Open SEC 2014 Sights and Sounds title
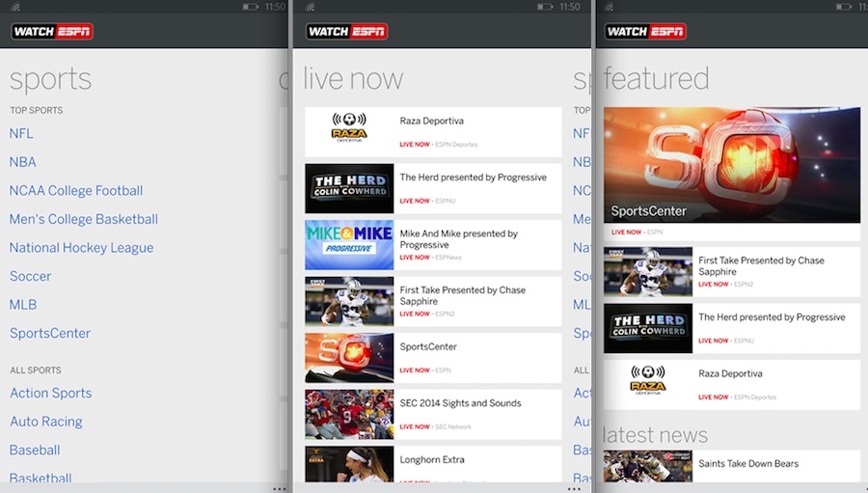The height and width of the screenshot is (493, 868). [x=461, y=403]
